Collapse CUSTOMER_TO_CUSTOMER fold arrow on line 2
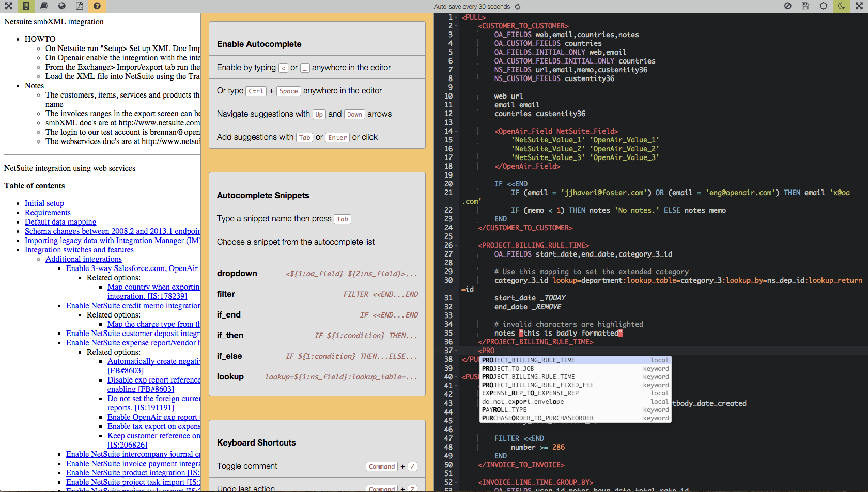The width and height of the screenshot is (868, 492). pyautogui.click(x=456, y=26)
